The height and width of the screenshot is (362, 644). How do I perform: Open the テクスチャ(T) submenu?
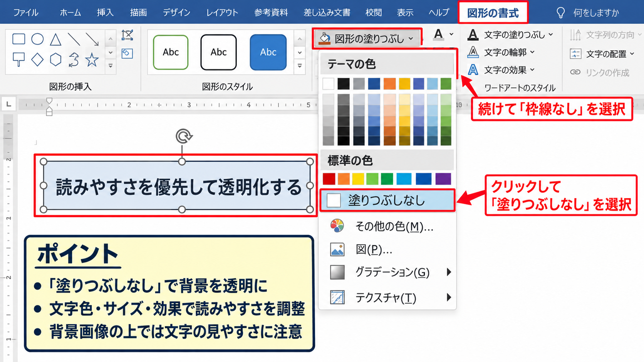387,297
